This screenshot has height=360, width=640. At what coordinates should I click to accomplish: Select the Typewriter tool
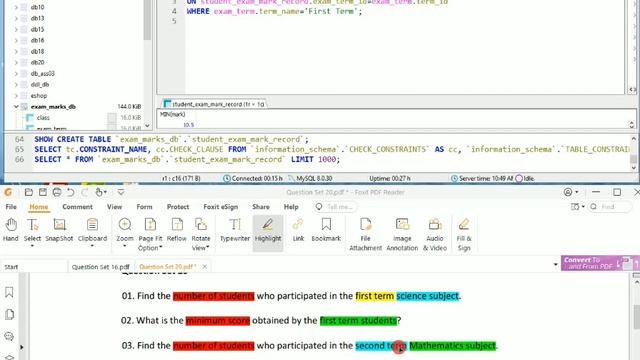(235, 230)
